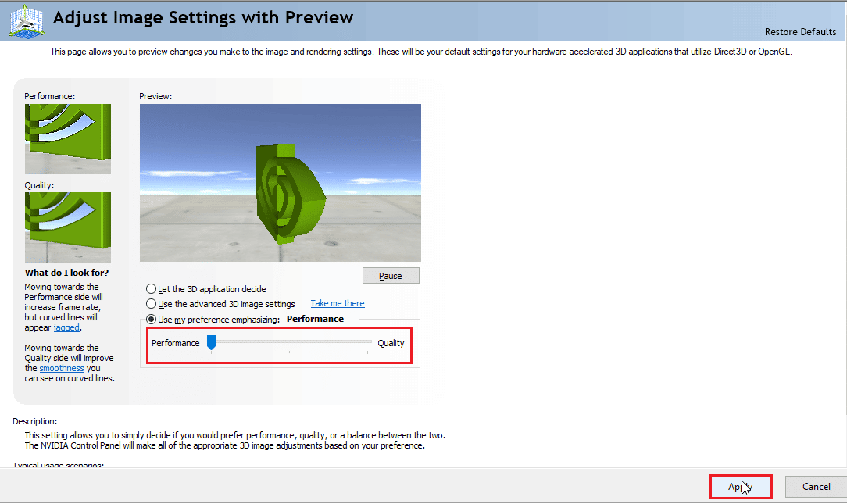Click the blue Performance-Quality slider thumb
Screen dimensions: 847x504
[211, 342]
